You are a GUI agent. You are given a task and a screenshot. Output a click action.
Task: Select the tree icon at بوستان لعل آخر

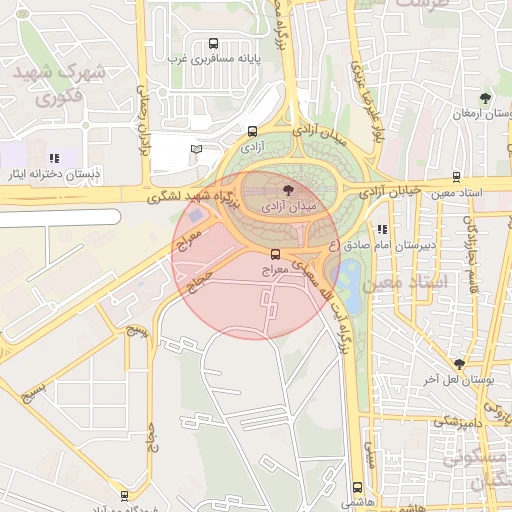[459, 364]
